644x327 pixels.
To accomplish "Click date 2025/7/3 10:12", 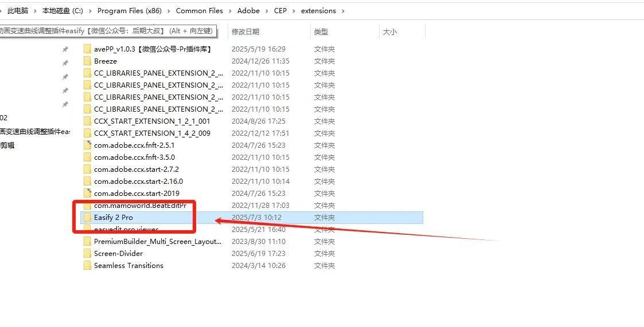I will [x=257, y=218].
